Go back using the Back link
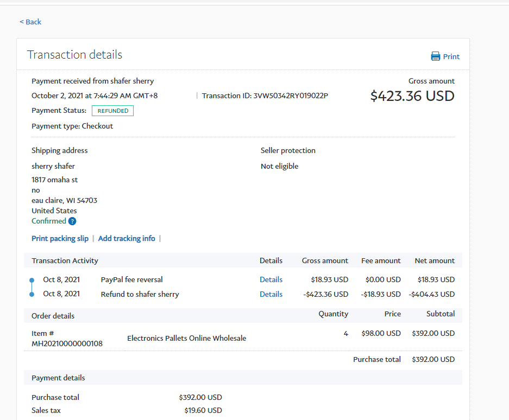 30,22
